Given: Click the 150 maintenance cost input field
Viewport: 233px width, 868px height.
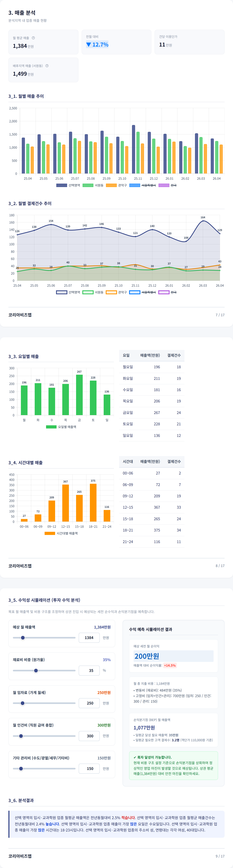Looking at the screenshot, I should click(89, 769).
